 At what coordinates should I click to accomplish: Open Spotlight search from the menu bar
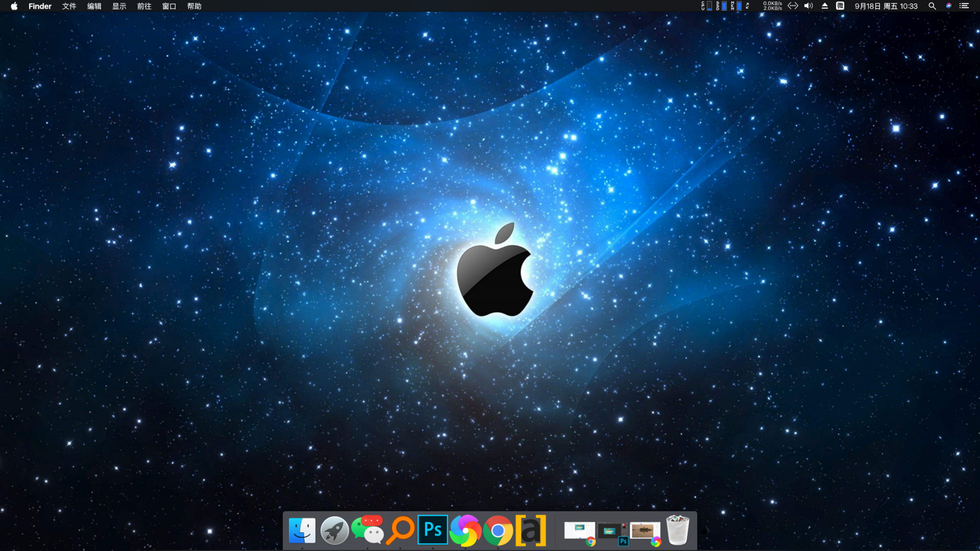(x=932, y=6)
